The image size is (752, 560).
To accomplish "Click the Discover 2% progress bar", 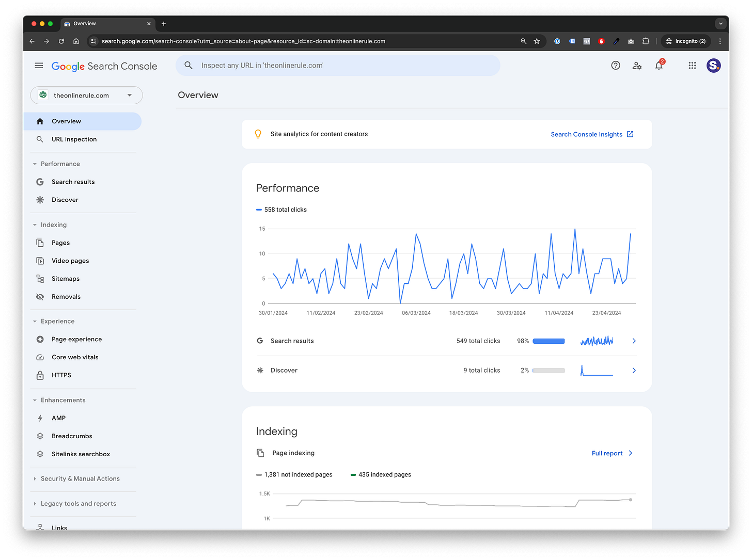I will tap(549, 371).
